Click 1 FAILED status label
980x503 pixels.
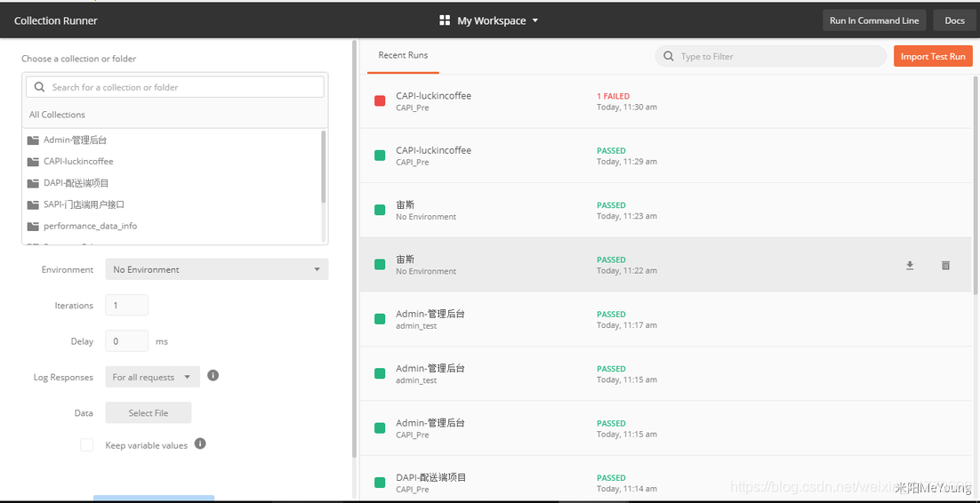(x=613, y=96)
